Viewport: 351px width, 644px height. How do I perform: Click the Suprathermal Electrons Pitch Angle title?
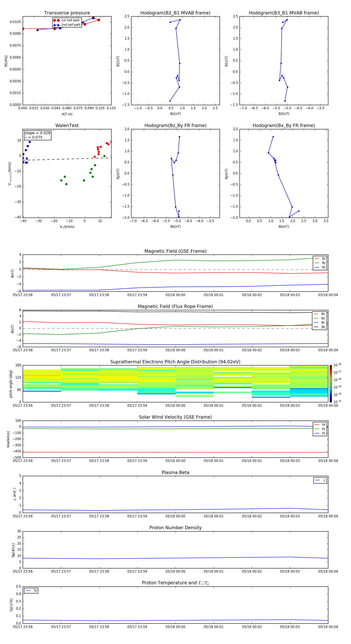(175, 362)
